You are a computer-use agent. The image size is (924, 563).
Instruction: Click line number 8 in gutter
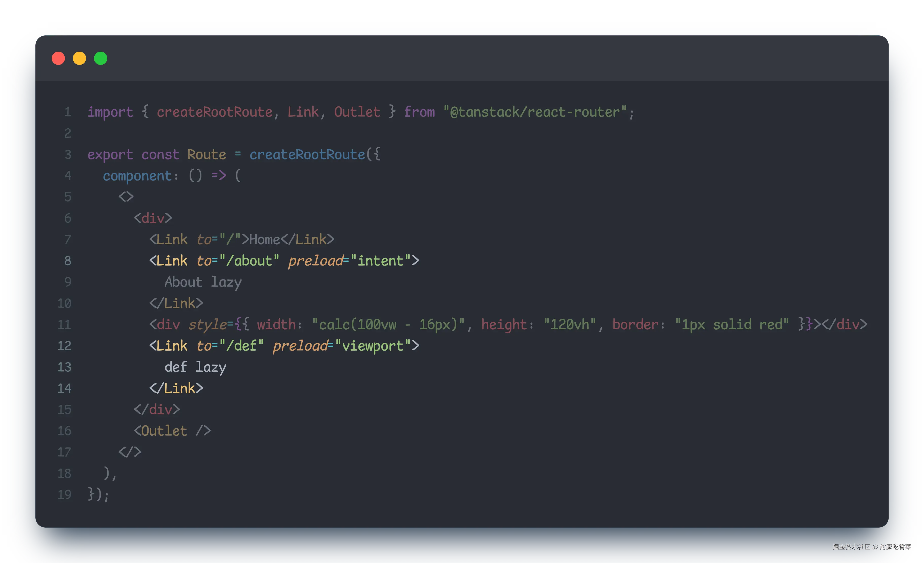coord(68,261)
